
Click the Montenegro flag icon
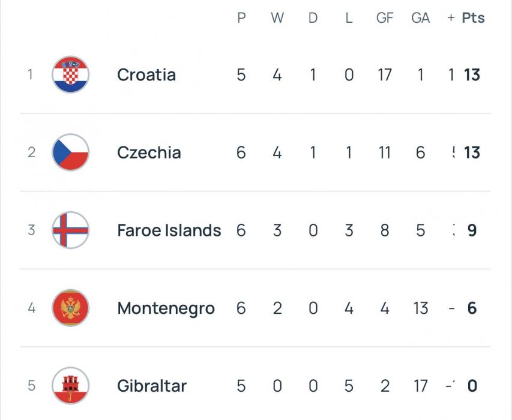(x=71, y=308)
